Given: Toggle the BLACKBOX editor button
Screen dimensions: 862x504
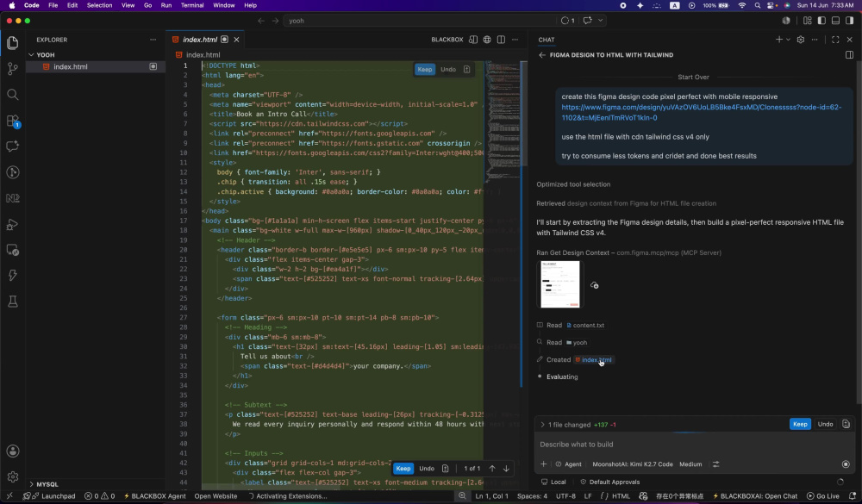Looking at the screenshot, I should (447, 40).
